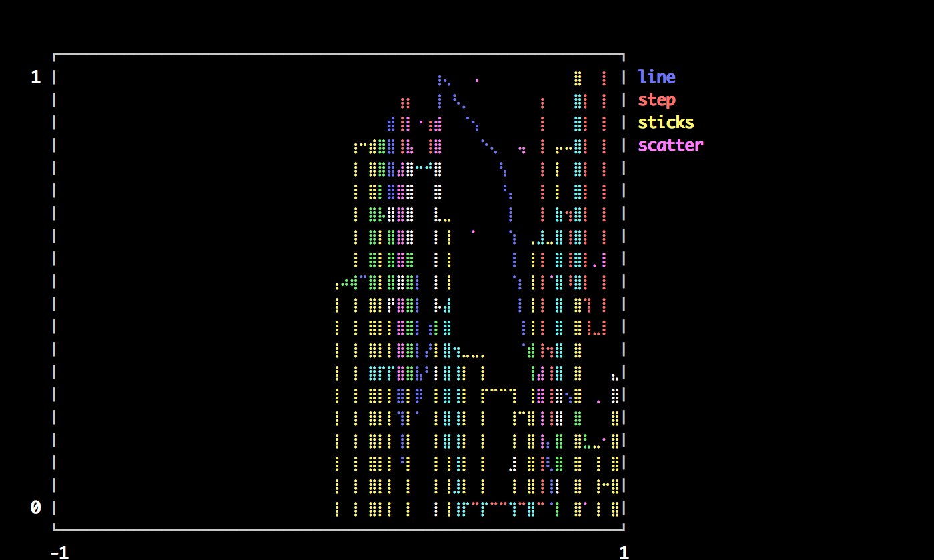
Task: Select the yellow 'sticks' legend entry
Action: point(666,123)
